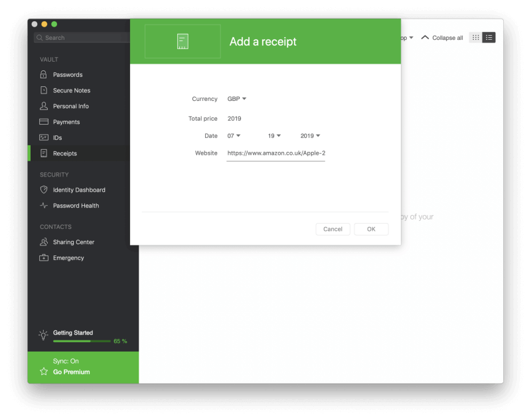Click the Go Premium star icon
531x420 pixels.
44,372
